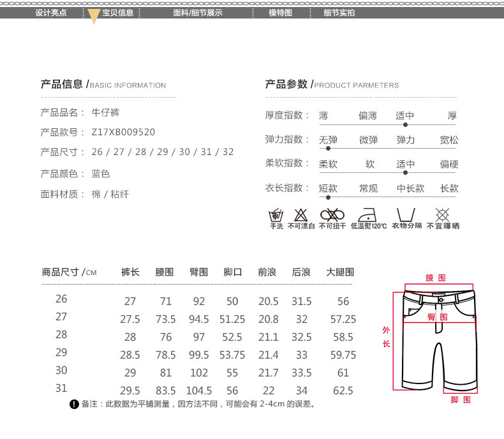This screenshot has height=439, width=504.
Task: Click the yellow triangle marker in the navigation bar
Action: click(94, 17)
